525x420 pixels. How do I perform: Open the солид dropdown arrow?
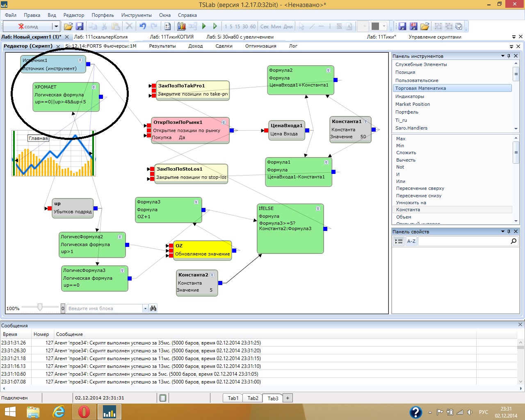coord(56,26)
